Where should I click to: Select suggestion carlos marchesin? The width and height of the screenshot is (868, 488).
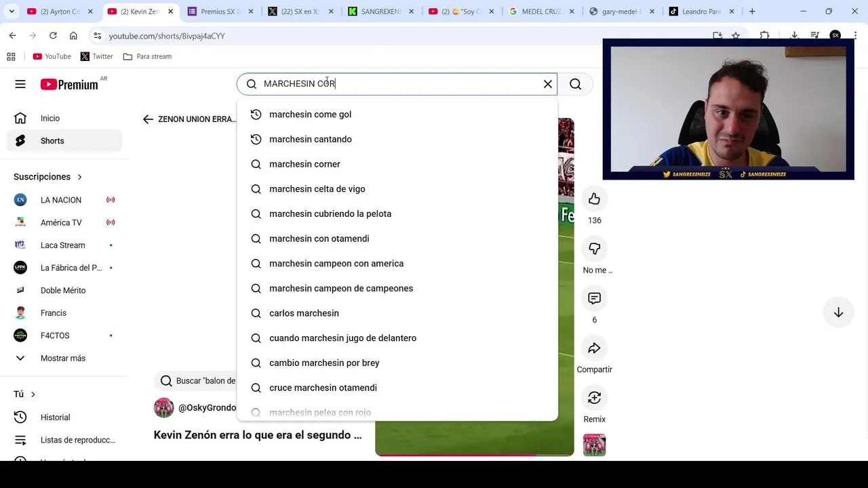(x=397, y=313)
